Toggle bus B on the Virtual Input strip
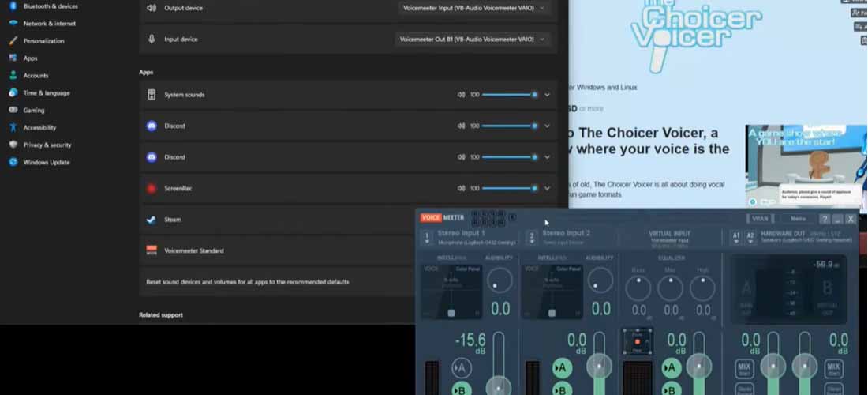The image size is (868, 395). [x=672, y=390]
